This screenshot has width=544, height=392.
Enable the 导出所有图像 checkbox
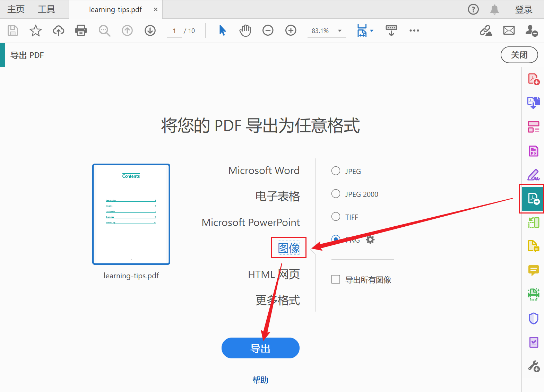click(x=336, y=279)
